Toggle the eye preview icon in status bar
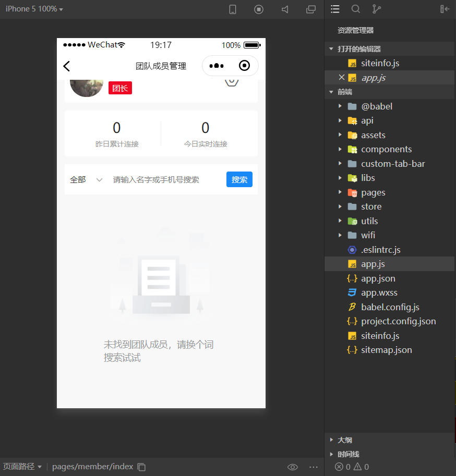The width and height of the screenshot is (456, 476). click(293, 467)
